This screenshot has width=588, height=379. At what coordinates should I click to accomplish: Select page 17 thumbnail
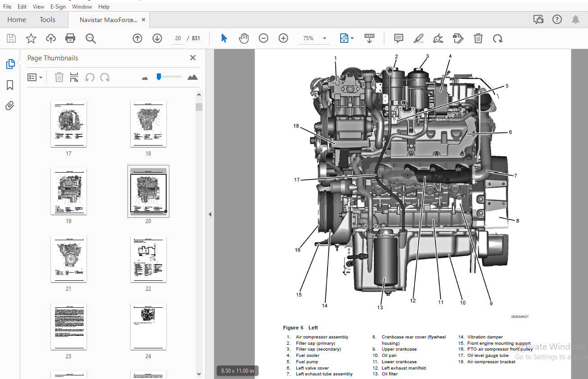[x=68, y=123]
